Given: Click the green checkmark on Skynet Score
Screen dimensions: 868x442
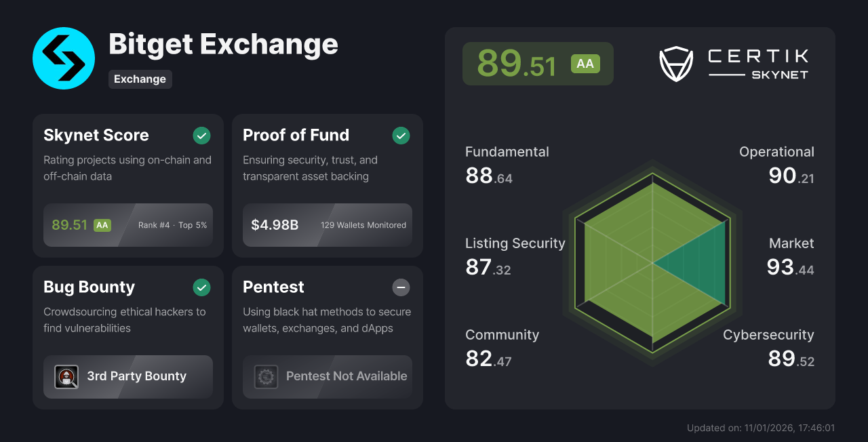Looking at the screenshot, I should point(201,136).
